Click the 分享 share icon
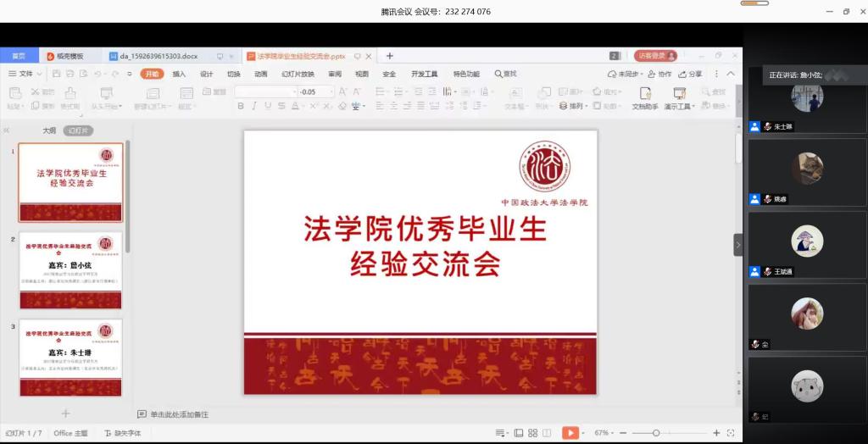Screen dimensions: 868x444 point(690,74)
